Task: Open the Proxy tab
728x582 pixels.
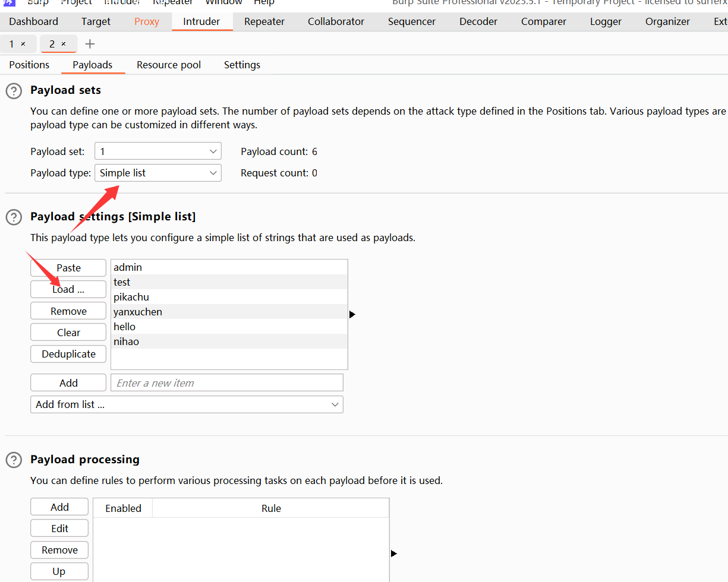Action: (147, 21)
